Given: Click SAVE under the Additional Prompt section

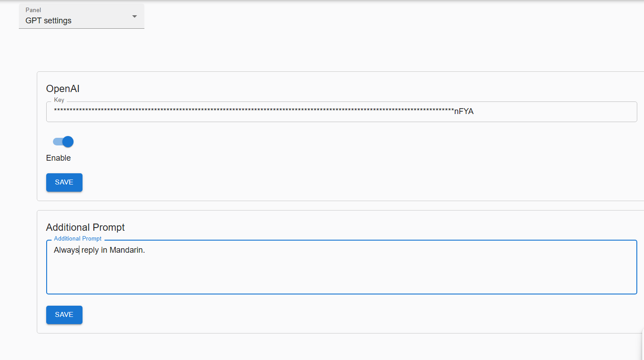Looking at the screenshot, I should point(64,315).
